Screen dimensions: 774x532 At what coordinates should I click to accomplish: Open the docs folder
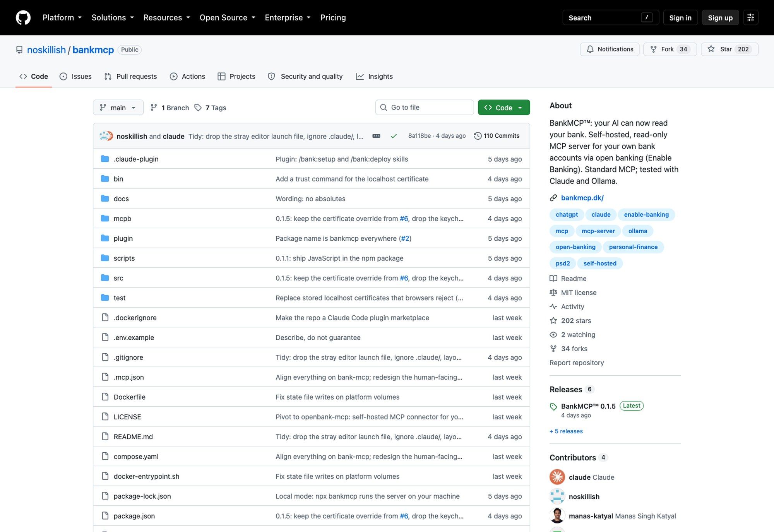click(121, 198)
